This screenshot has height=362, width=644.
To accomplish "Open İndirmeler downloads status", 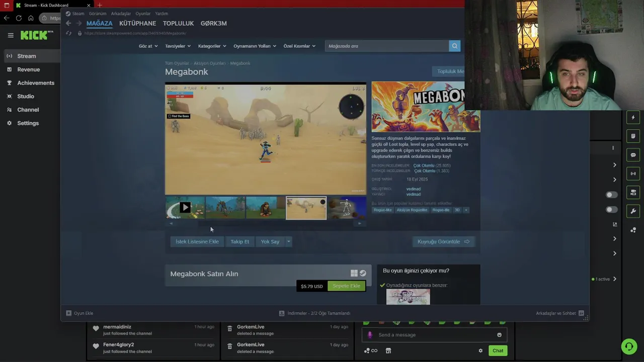I will 314,313.
